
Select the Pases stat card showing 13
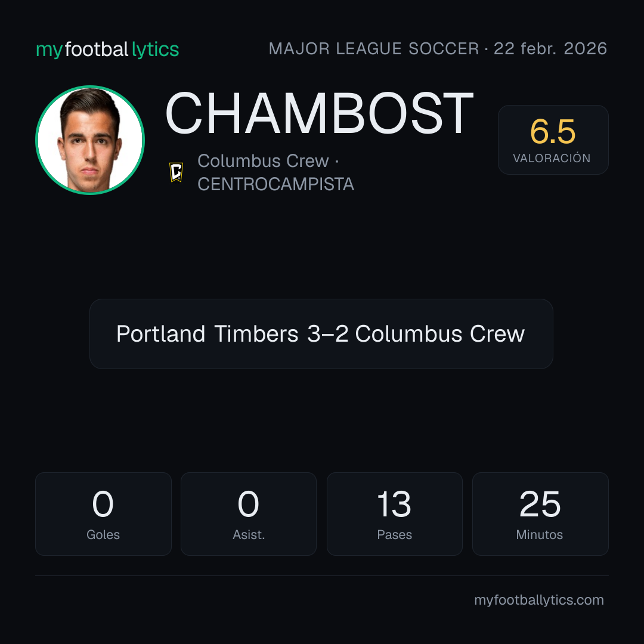click(394, 513)
